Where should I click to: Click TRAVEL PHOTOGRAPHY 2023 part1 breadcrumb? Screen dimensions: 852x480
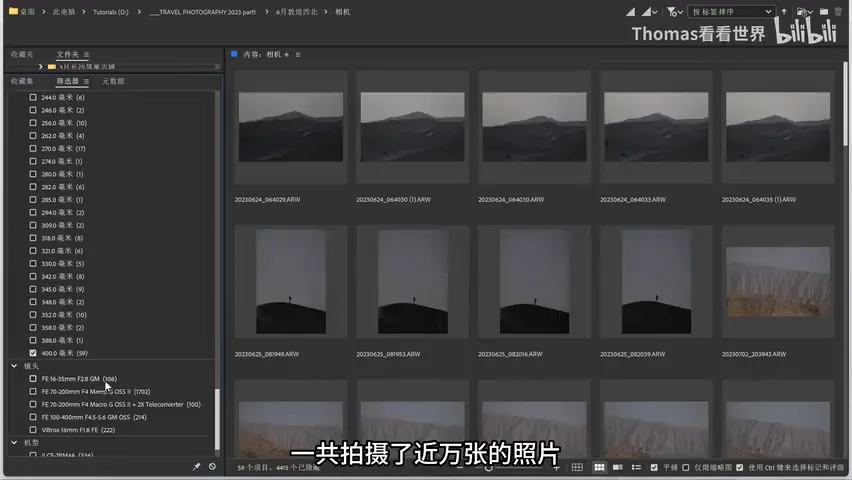[202, 11]
